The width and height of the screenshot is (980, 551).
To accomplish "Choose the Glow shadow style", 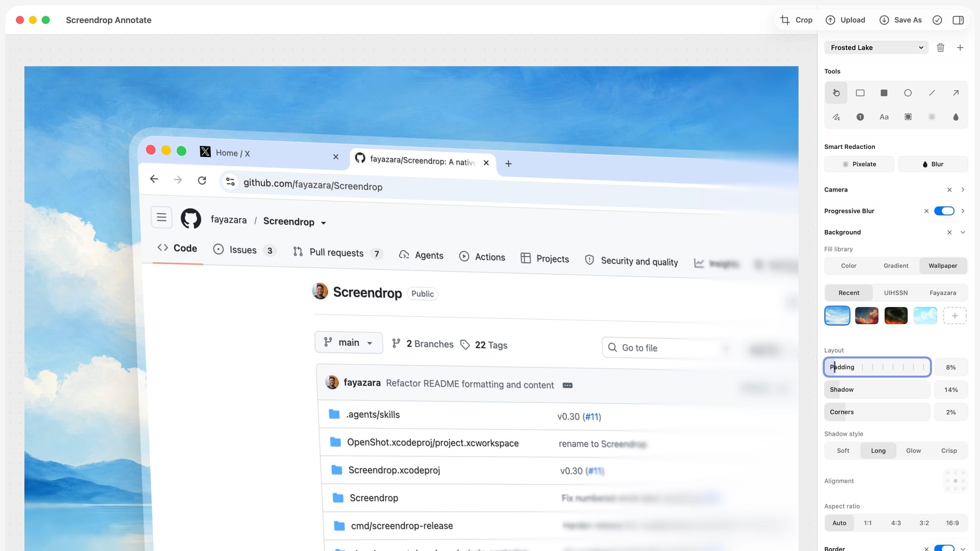I will coord(913,451).
